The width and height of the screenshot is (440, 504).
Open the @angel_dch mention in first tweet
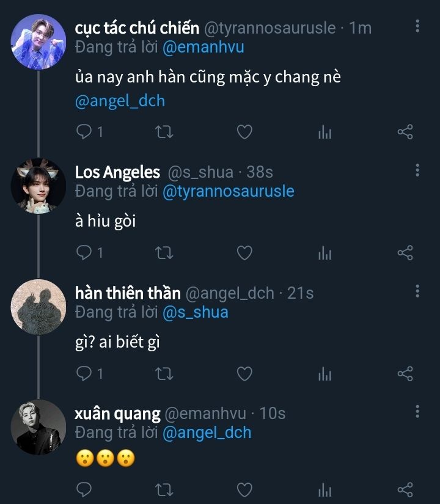click(x=120, y=101)
